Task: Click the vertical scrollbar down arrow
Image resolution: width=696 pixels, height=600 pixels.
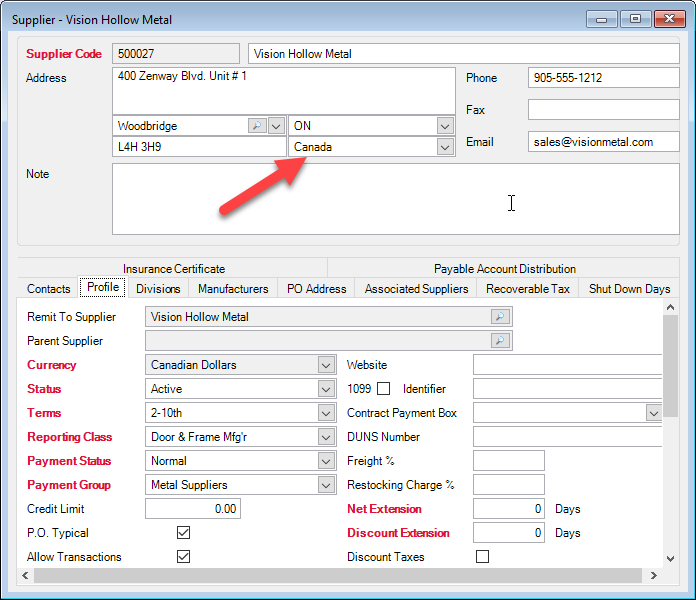Action: [x=670, y=559]
